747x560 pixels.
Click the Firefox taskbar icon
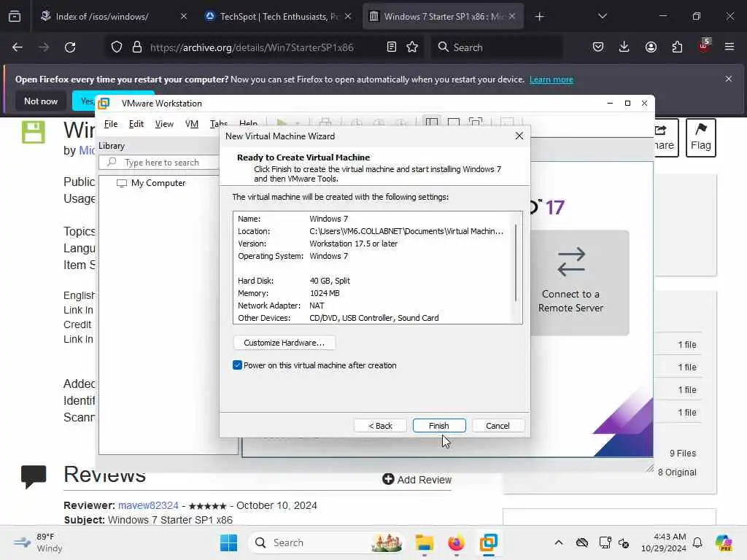(x=457, y=542)
